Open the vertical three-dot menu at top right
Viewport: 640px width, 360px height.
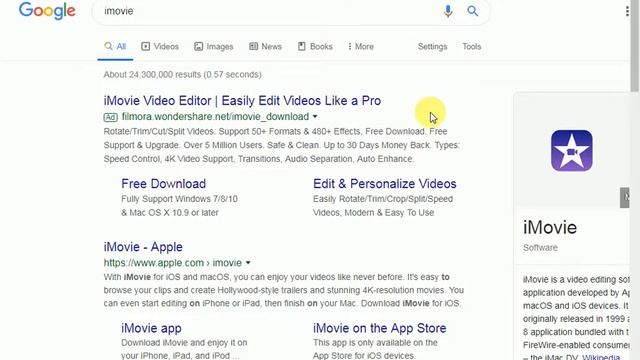[627, 11]
